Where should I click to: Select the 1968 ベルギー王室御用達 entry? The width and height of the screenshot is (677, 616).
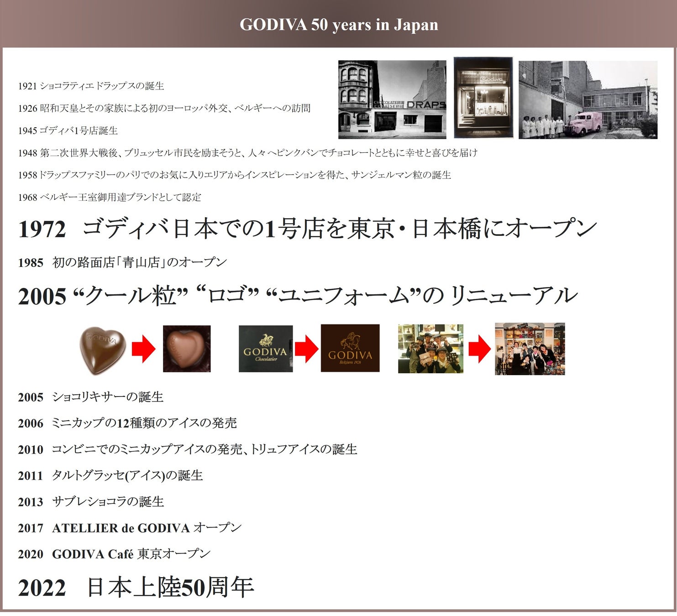pyautogui.click(x=110, y=197)
